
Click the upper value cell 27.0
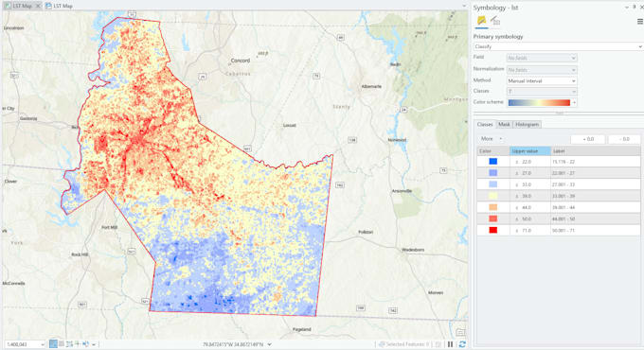click(529, 173)
